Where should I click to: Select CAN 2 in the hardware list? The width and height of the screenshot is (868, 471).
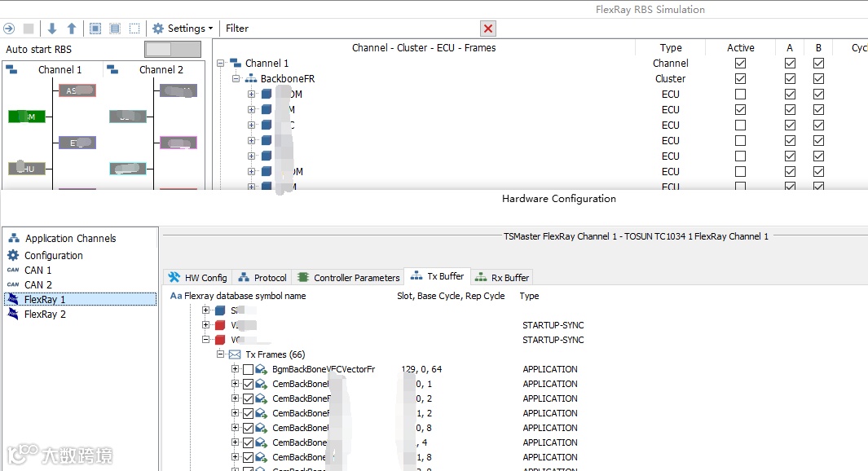[38, 284]
